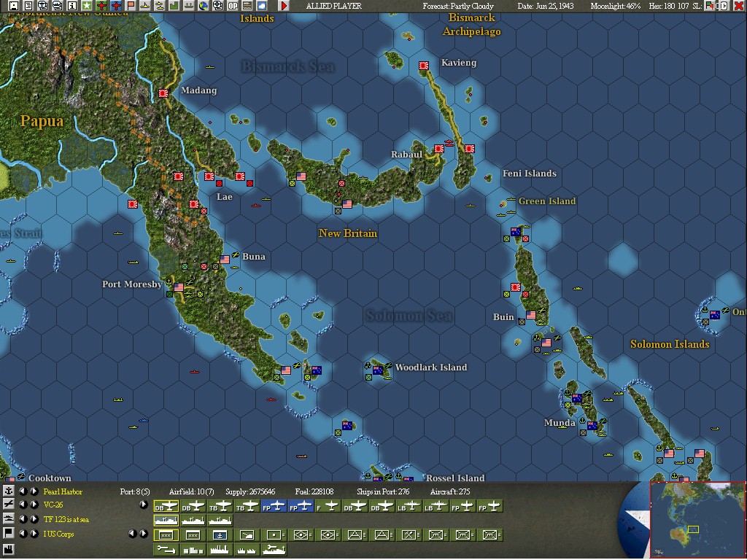Toggle the small ships silhouettes bottom-row filter
Screen dimensions: 747x560
[x=247, y=550]
